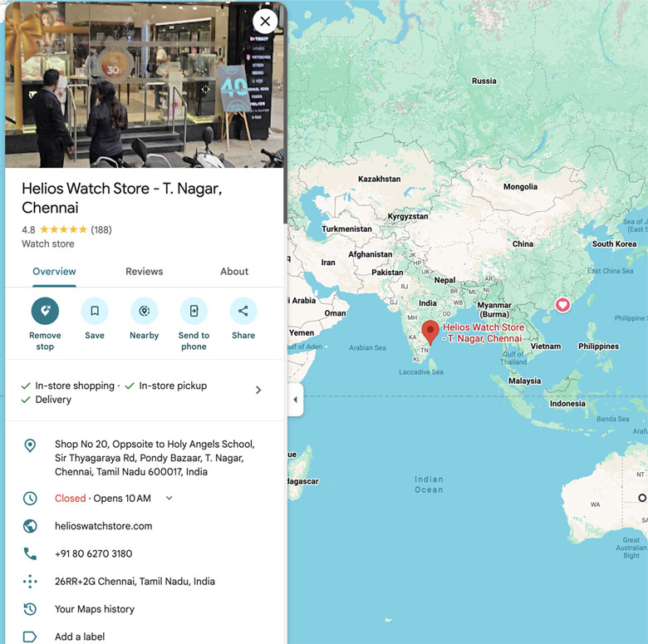Image resolution: width=648 pixels, height=644 pixels.
Task: Click the Shop No 20 address text
Action: point(155,458)
